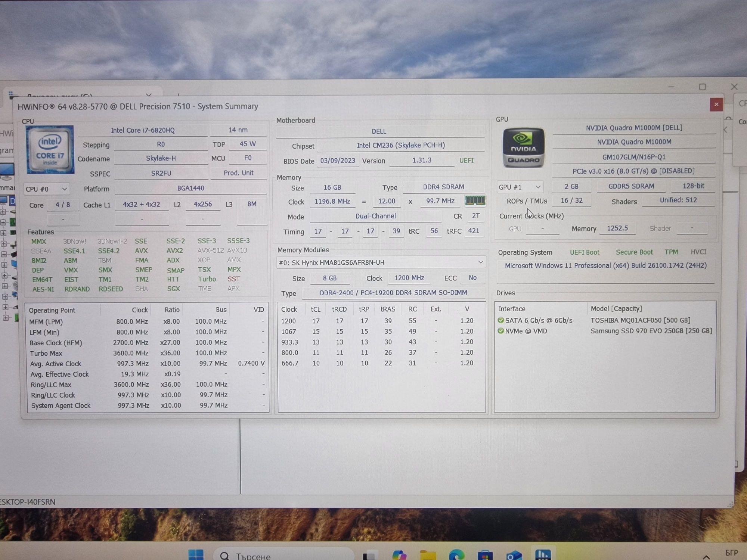Click the green UEFI label beside BIOS version
This screenshot has height=560, width=747.
[x=467, y=161]
